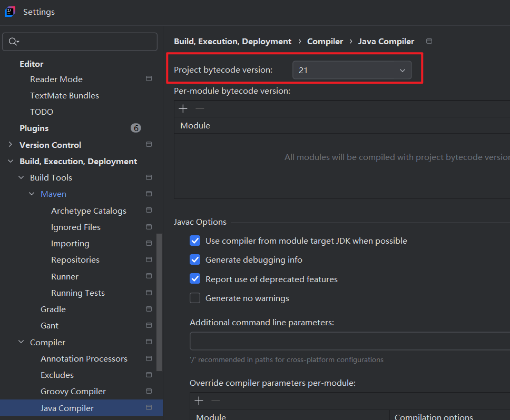Click project-level icon beside Annotation Processors
This screenshot has height=420, width=510.
coord(149,358)
